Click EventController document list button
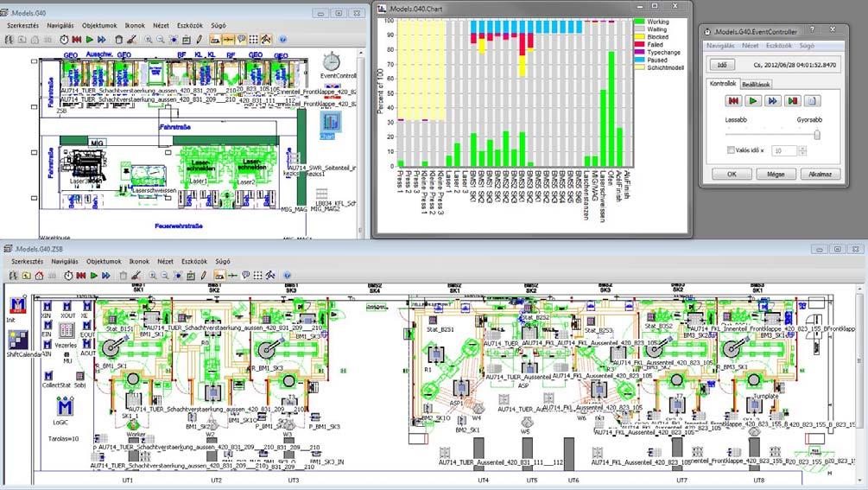This screenshot has width=868, height=490. pyautogui.click(x=812, y=101)
